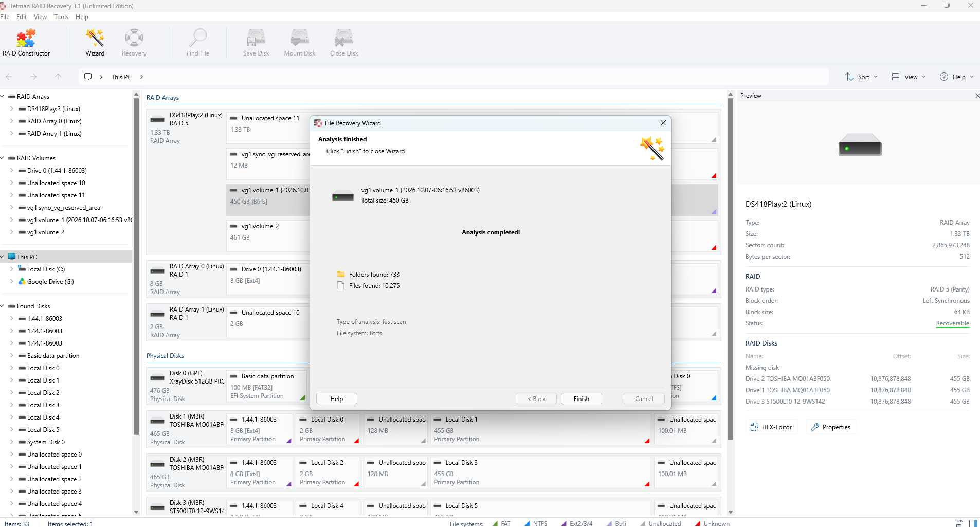Screen dimensions: 980x527
Task: Open the RAID Constructor tool
Action: click(26, 43)
